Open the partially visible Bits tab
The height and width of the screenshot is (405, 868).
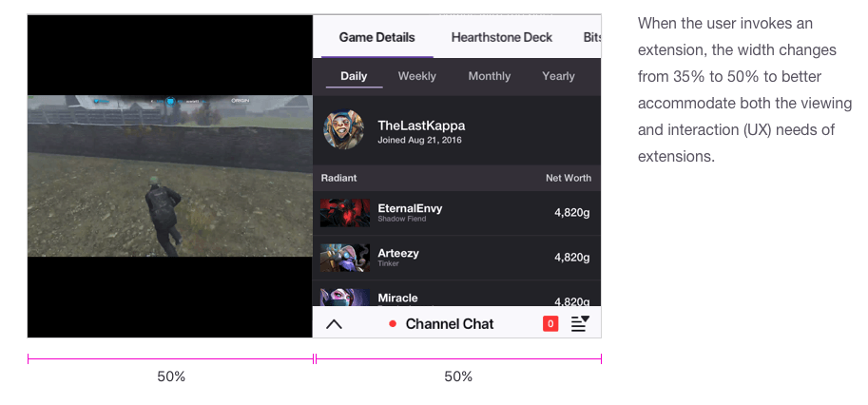coord(591,38)
